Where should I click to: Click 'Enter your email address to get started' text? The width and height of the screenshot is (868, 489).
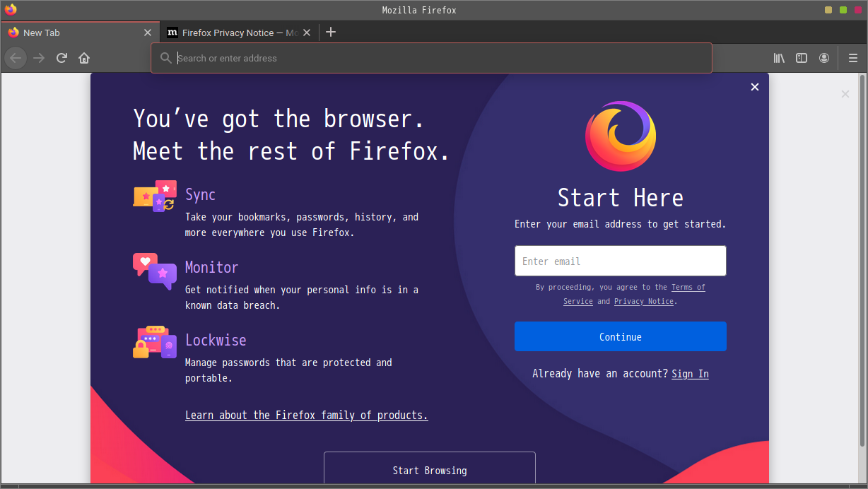pos(621,224)
